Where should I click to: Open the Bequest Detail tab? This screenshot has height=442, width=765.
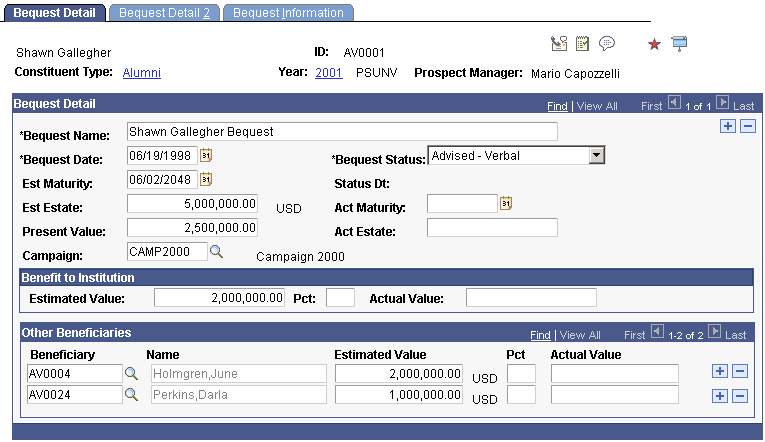tap(54, 13)
